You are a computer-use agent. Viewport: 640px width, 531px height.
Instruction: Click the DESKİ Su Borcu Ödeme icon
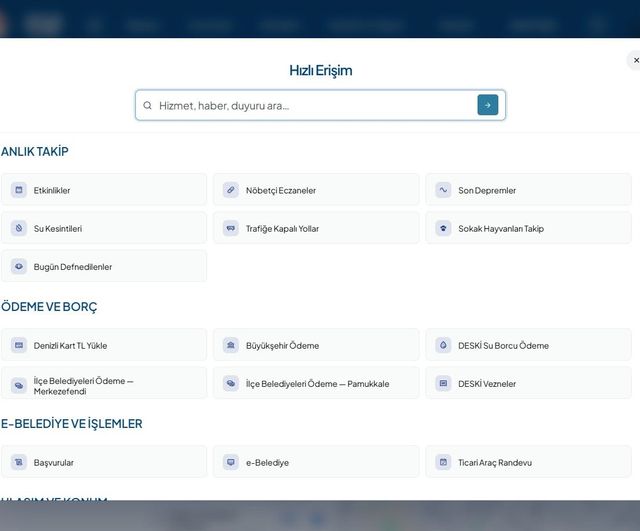(x=443, y=345)
